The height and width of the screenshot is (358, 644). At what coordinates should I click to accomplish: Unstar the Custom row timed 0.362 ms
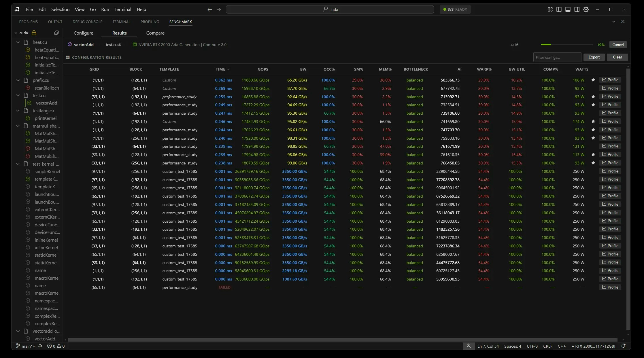coord(593,80)
